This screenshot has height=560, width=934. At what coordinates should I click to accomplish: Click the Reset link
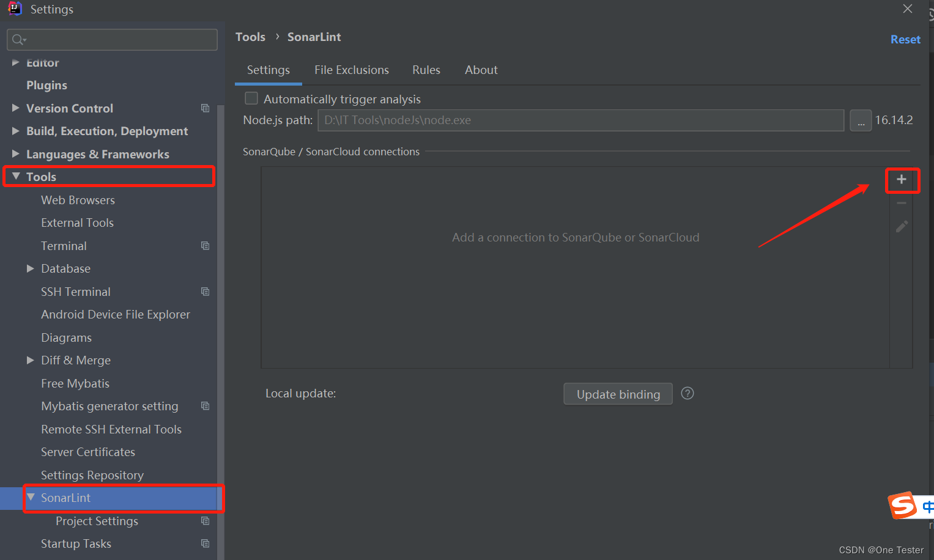[905, 40]
